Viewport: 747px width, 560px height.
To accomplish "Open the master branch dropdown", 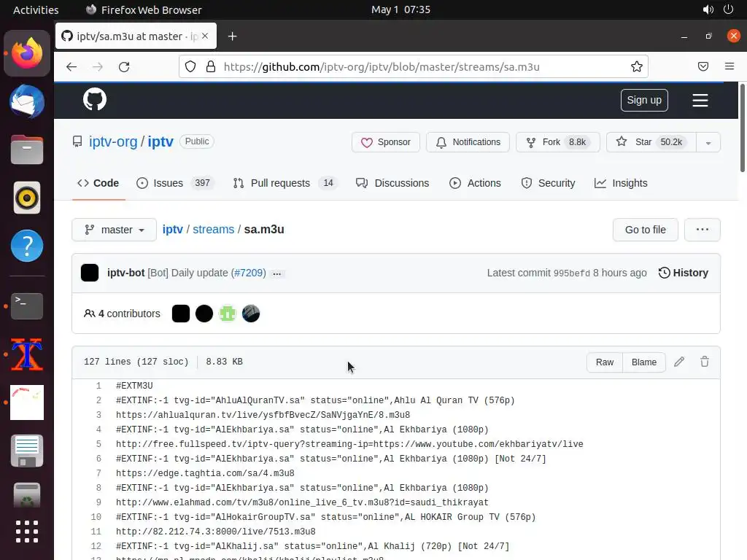I will (114, 230).
